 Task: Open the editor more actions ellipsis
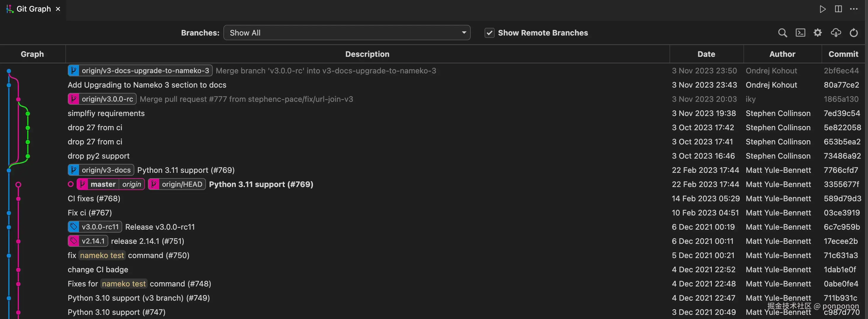click(x=854, y=9)
